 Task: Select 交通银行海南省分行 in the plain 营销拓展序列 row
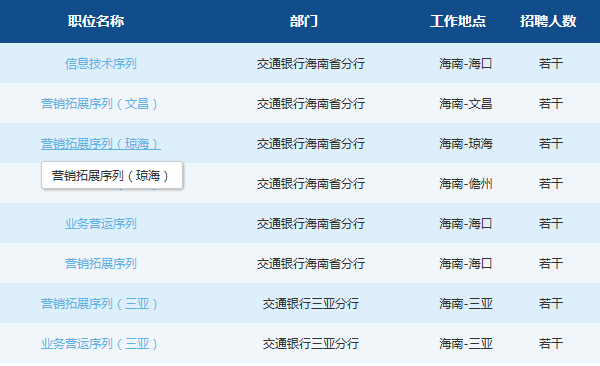[x=311, y=264]
